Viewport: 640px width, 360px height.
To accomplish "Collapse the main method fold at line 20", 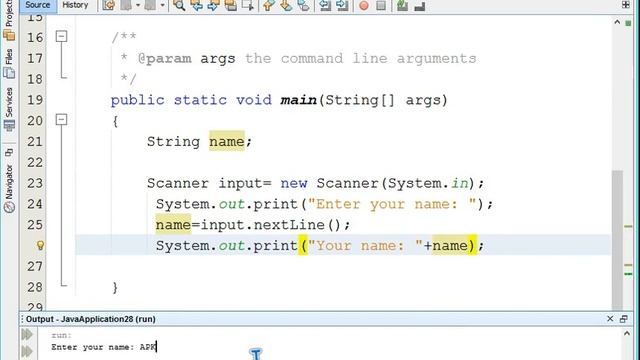I will pos(61,120).
